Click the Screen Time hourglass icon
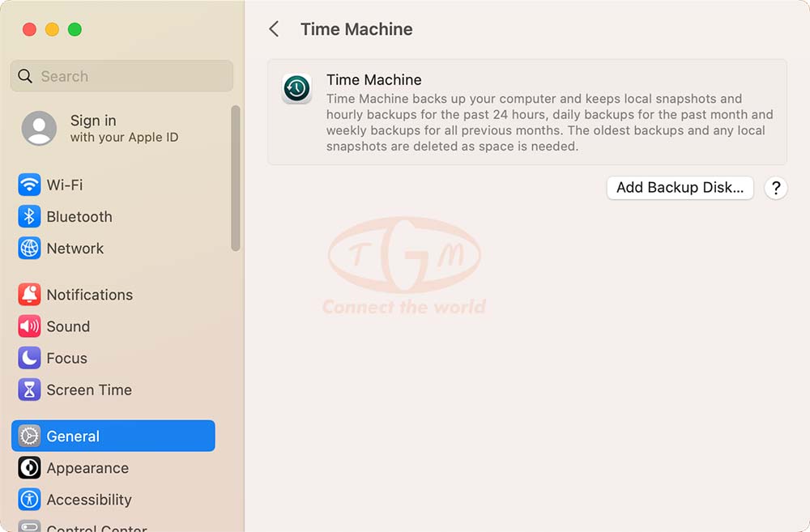 pos(29,389)
